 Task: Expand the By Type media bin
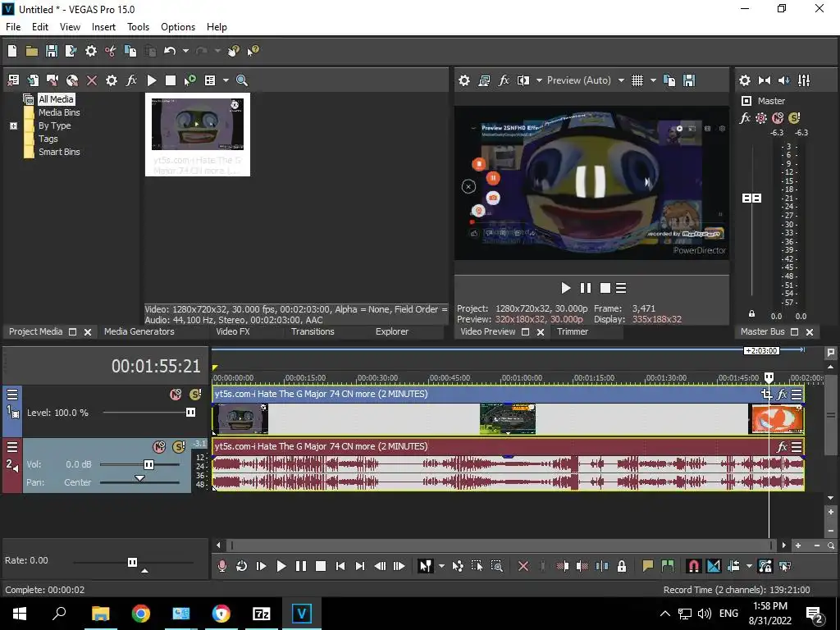coord(13,126)
